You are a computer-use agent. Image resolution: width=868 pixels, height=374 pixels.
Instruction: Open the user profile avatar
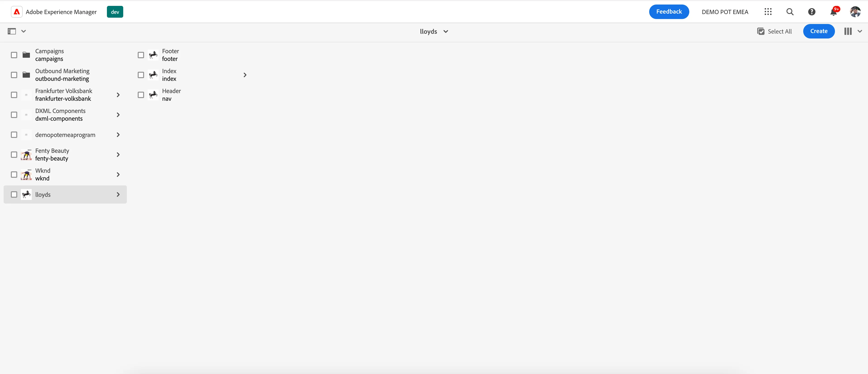pyautogui.click(x=855, y=12)
